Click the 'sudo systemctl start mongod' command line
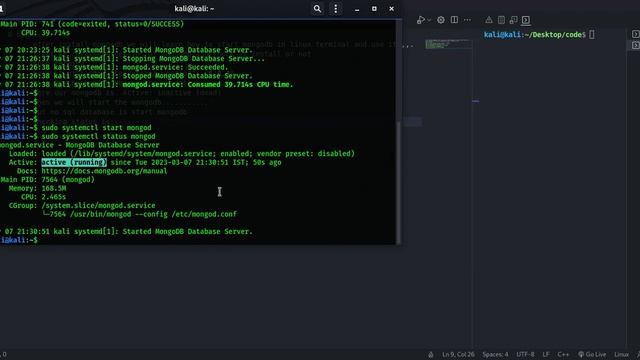 96,128
